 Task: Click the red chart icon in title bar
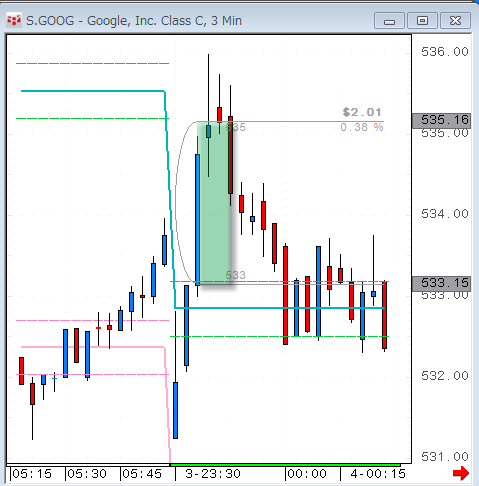click(14, 21)
